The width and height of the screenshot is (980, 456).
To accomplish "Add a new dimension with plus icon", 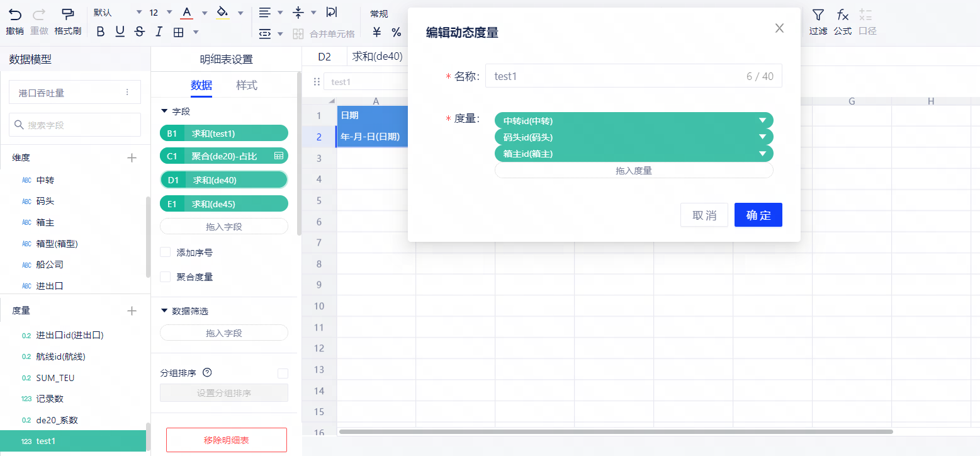I will pos(132,157).
